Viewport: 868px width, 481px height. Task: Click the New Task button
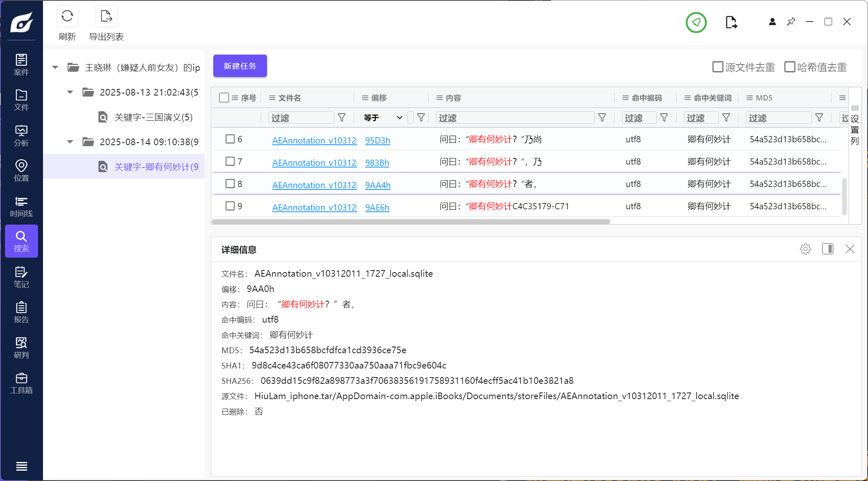coord(240,66)
